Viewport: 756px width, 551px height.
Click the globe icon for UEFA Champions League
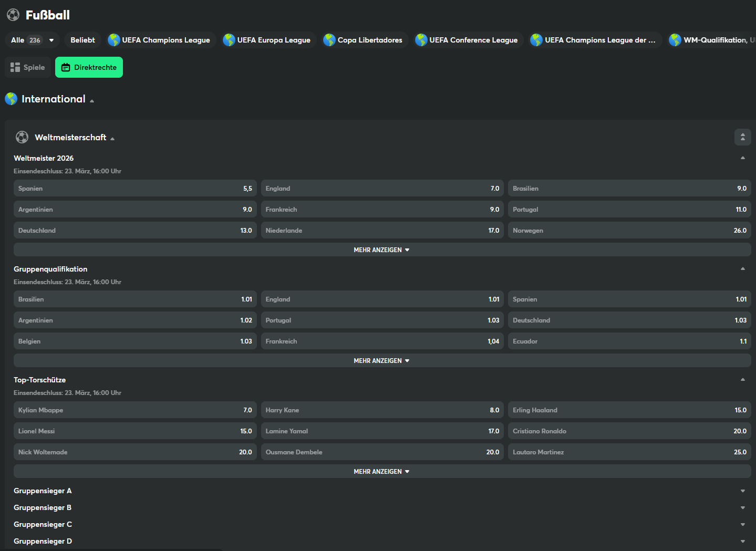pyautogui.click(x=113, y=40)
